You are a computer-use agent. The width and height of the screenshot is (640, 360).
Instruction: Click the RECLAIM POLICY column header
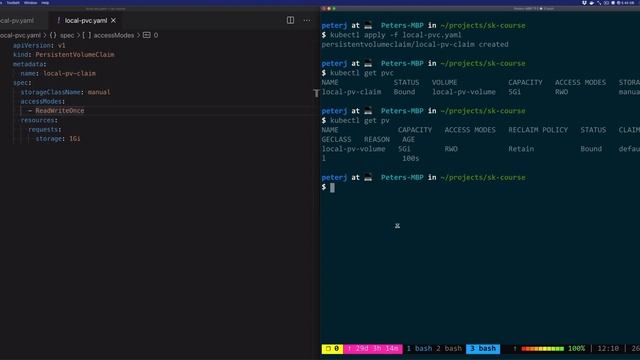point(538,130)
